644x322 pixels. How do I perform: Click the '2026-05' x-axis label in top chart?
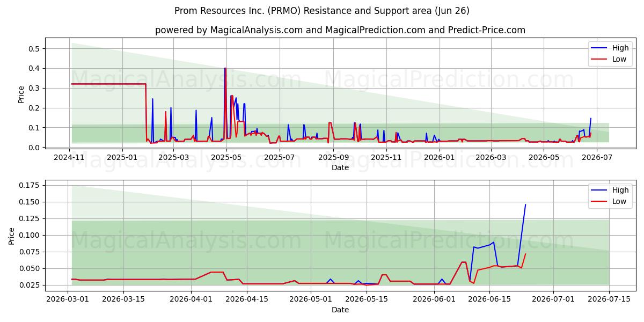click(x=544, y=157)
